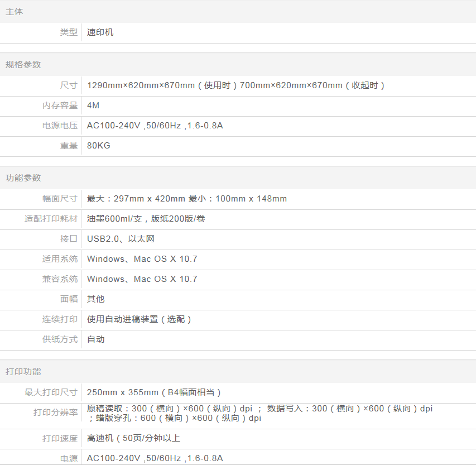Click the 兼容系统 row label

click(x=60, y=279)
